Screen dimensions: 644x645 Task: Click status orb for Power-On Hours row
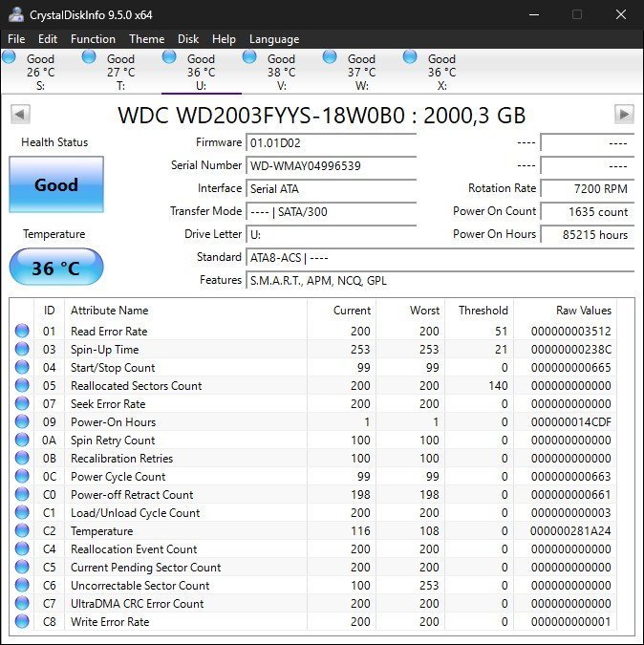click(22, 422)
